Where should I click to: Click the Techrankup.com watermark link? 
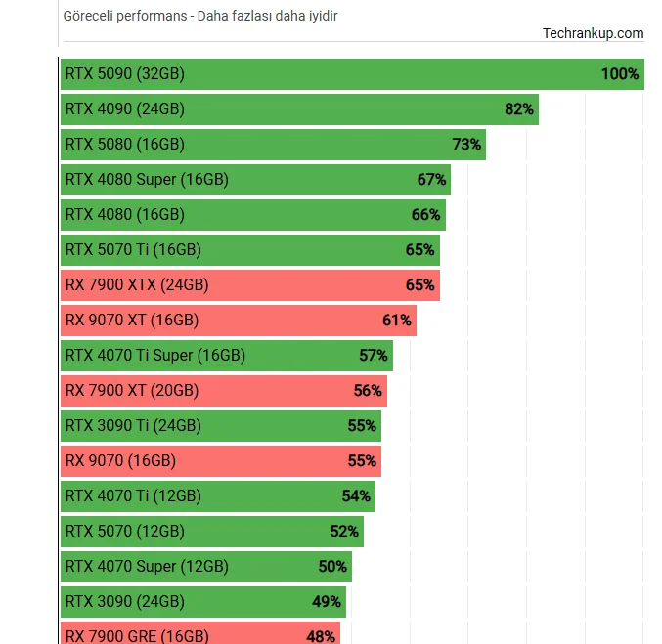(x=593, y=33)
